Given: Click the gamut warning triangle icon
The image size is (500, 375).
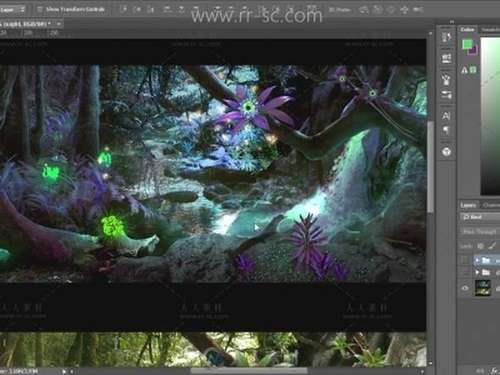Looking at the screenshot, I should [464, 70].
